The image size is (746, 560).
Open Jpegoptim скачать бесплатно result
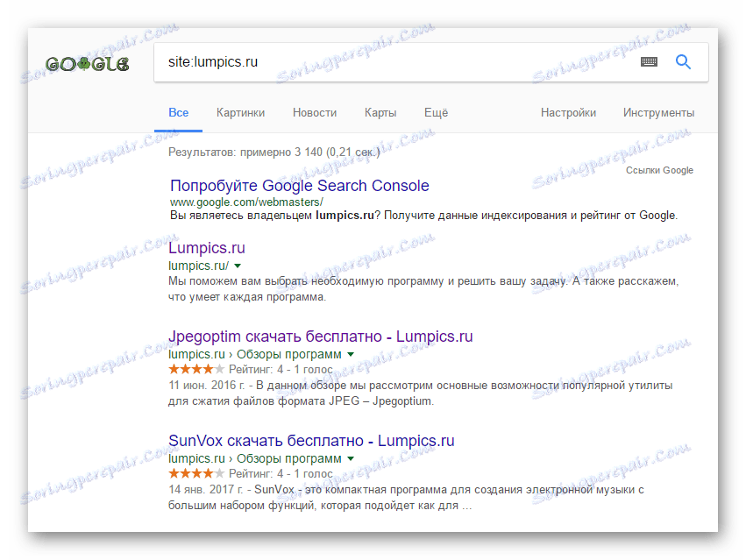tap(321, 337)
